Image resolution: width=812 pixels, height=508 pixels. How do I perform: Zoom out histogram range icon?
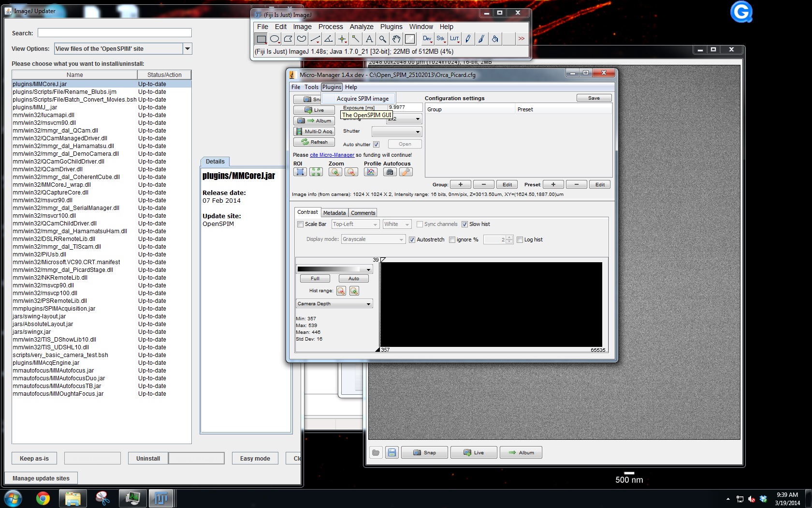point(341,291)
